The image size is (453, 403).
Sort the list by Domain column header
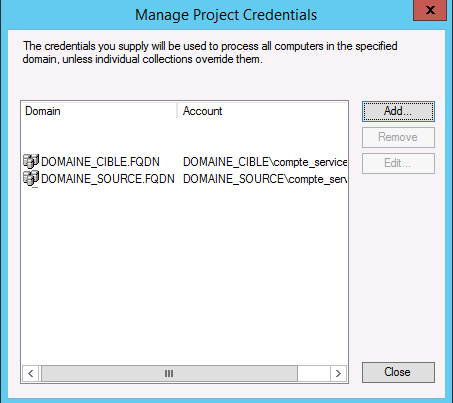pos(99,111)
